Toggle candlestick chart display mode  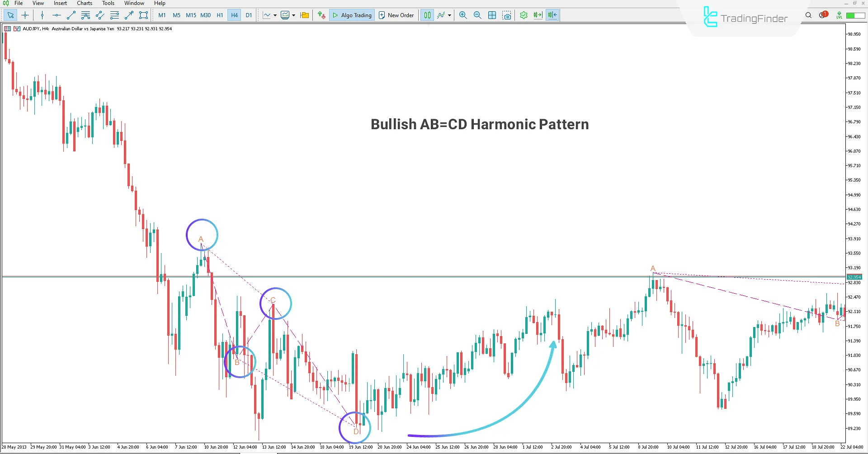click(427, 15)
